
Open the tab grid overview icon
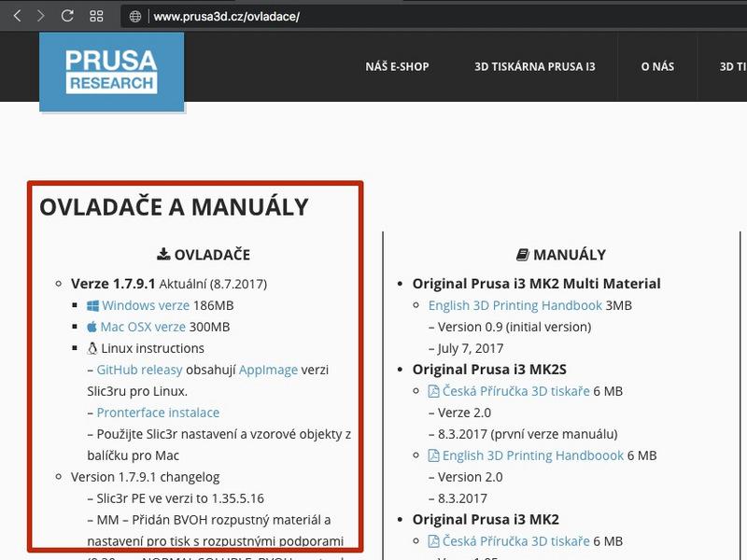tap(96, 16)
